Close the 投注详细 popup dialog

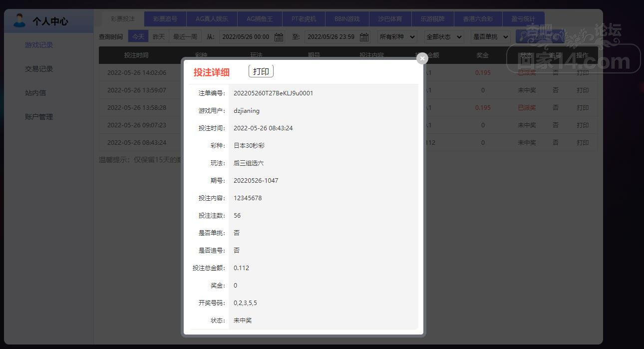[422, 58]
